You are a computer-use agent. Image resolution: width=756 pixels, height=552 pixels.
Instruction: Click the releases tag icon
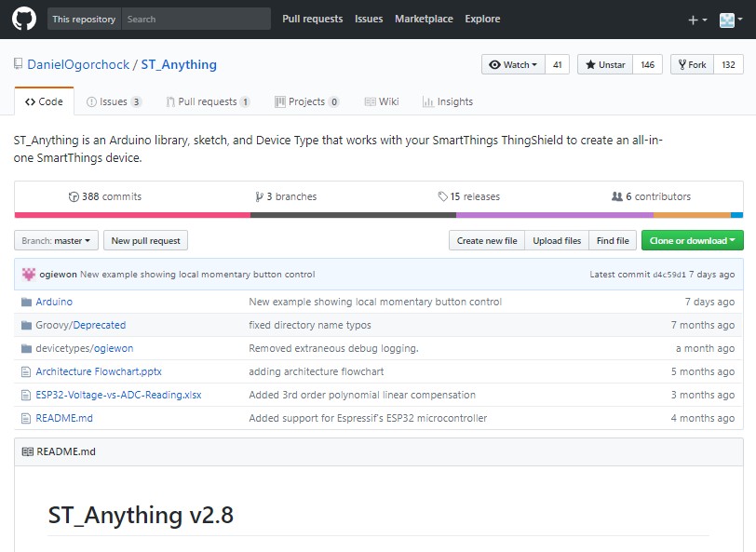[x=442, y=196]
